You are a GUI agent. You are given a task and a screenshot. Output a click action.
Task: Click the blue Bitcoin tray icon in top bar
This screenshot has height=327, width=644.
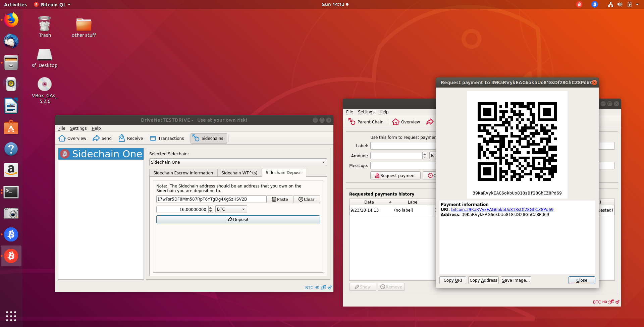coord(595,4)
